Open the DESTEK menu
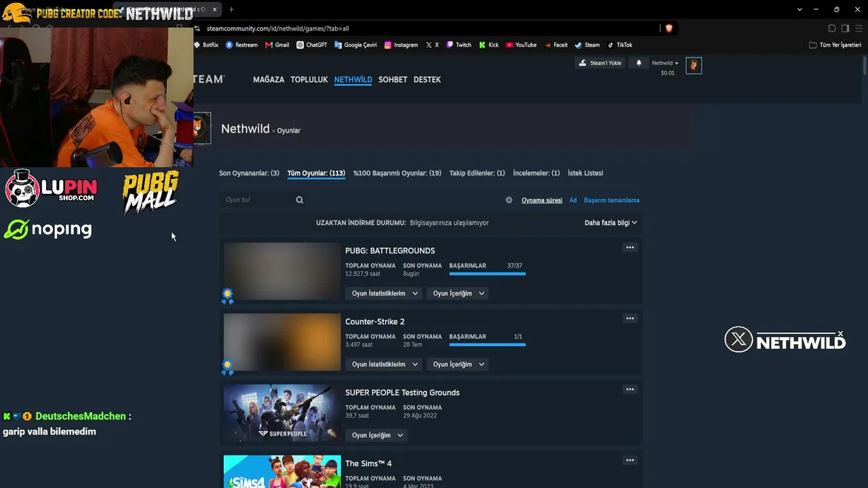This screenshot has width=868, height=488. pos(427,79)
